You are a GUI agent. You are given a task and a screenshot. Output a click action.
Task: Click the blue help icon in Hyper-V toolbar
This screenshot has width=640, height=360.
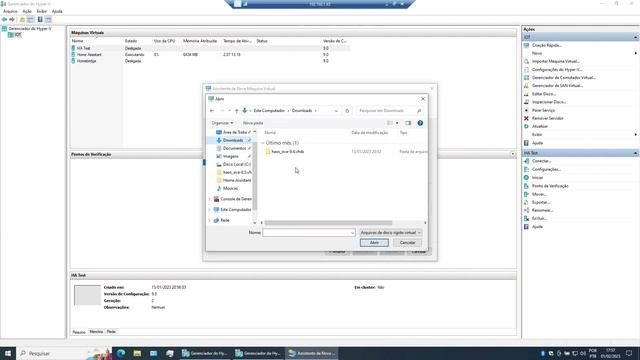(x=40, y=20)
